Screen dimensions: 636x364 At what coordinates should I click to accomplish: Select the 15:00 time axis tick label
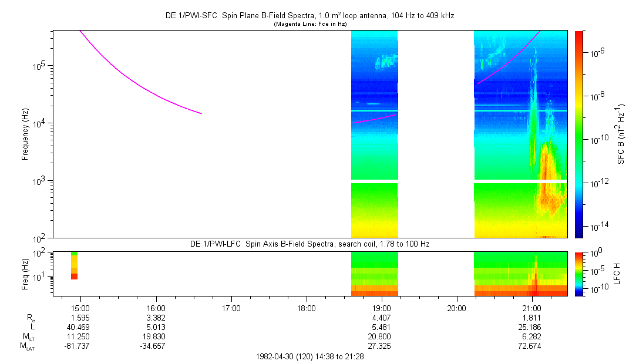80,308
